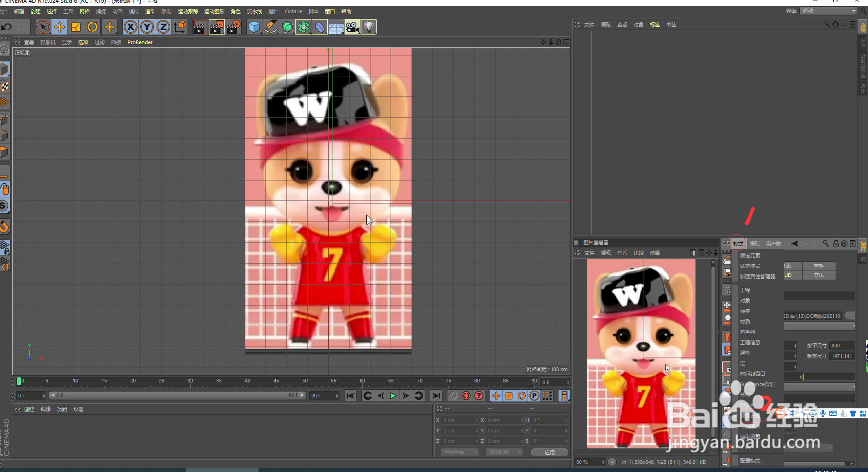Toggle scale key recording in timeline bar
Image resolution: width=868 pixels, height=472 pixels.
pos(509,396)
